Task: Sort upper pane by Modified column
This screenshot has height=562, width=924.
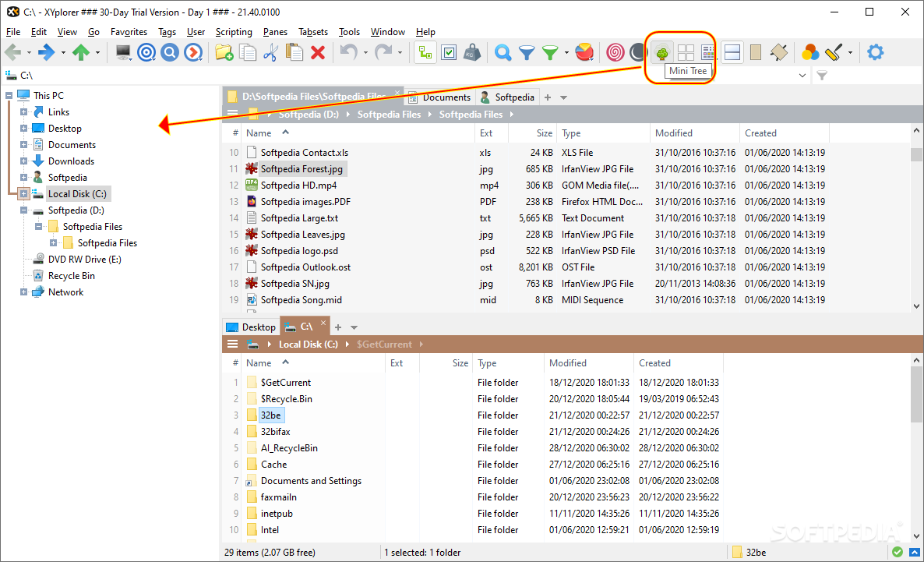Action: tap(694, 133)
